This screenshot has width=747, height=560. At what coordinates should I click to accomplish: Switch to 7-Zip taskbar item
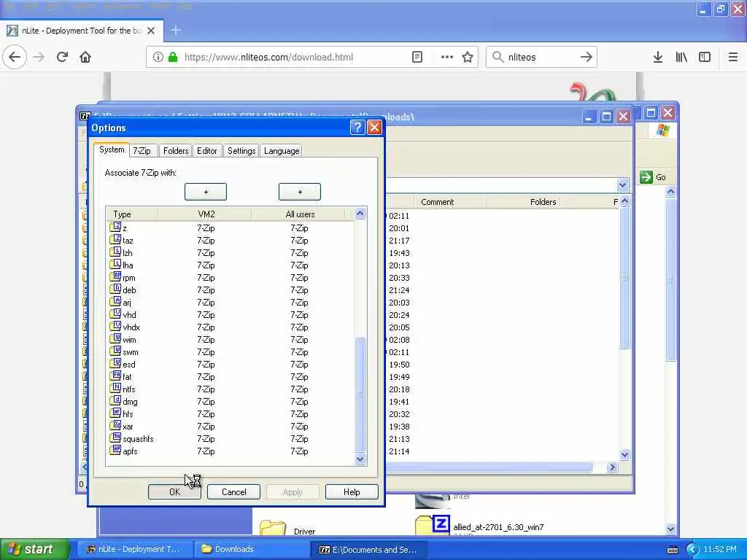[x=369, y=549]
